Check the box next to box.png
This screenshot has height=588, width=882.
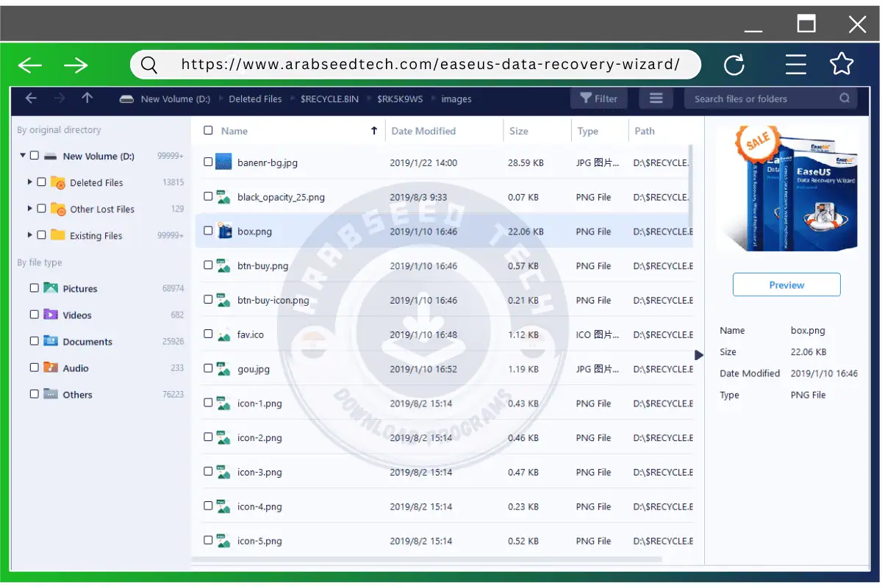pyautogui.click(x=208, y=231)
